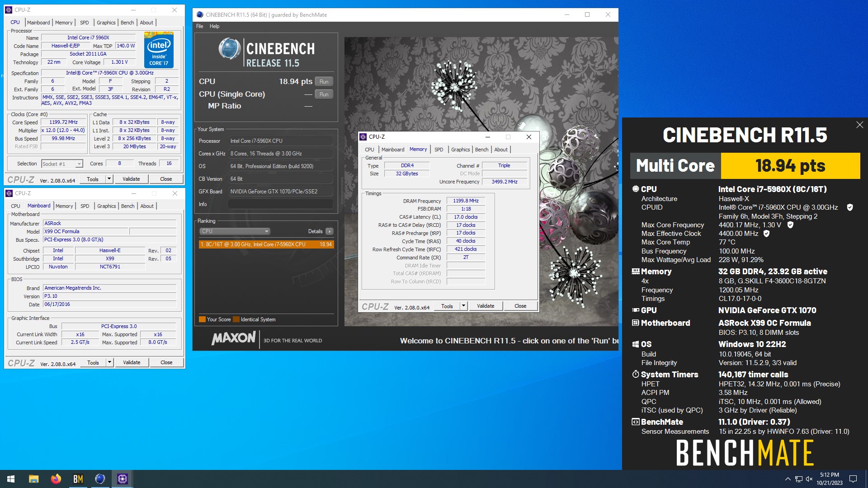Click the Cinebench panel splitter handle
Image resolution: width=868 pixels, height=488 pixels.
(341, 191)
